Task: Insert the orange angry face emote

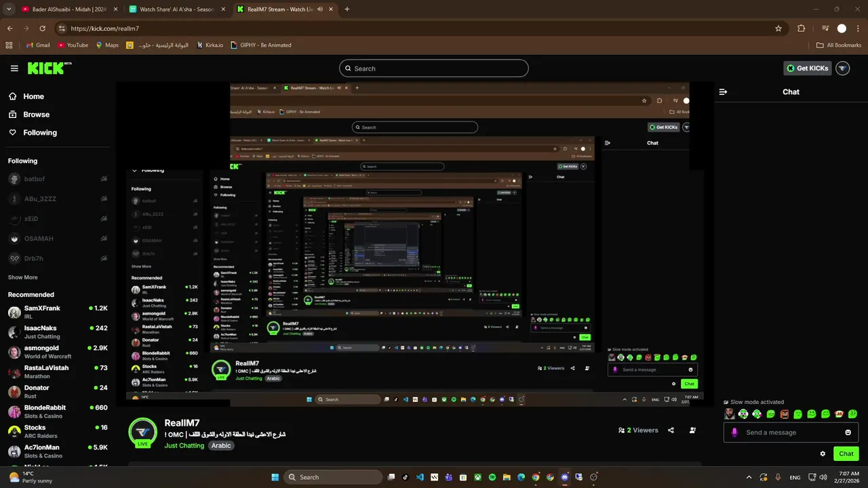Action: tap(785, 413)
